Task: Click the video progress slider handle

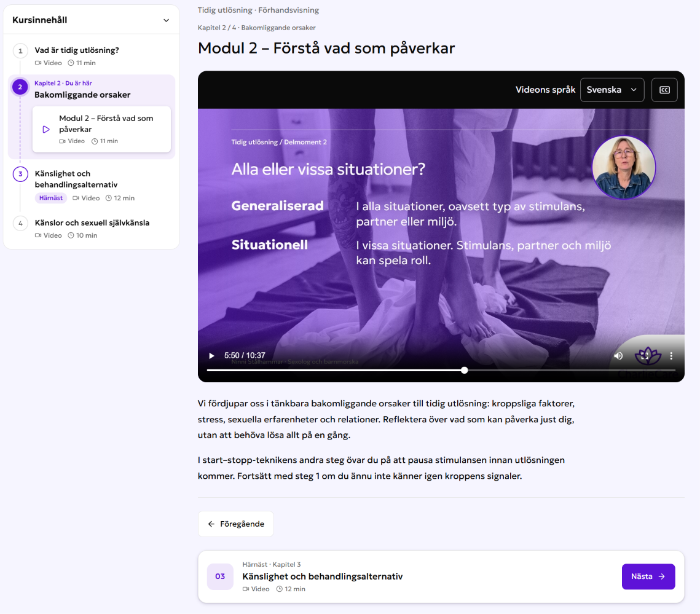Action: (464, 370)
